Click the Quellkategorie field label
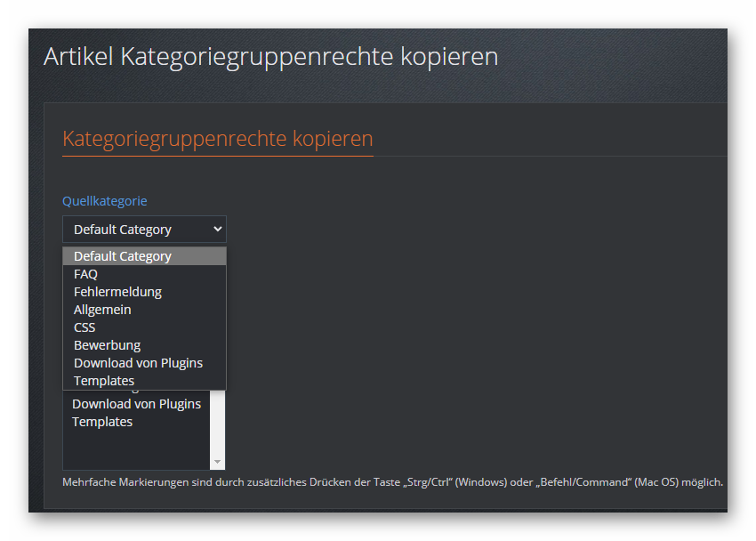The width and height of the screenshot is (756, 541). [104, 201]
